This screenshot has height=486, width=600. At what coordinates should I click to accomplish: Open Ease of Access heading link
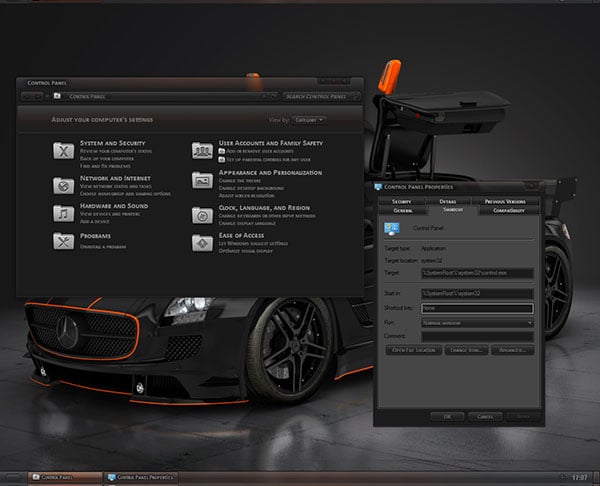[241, 235]
